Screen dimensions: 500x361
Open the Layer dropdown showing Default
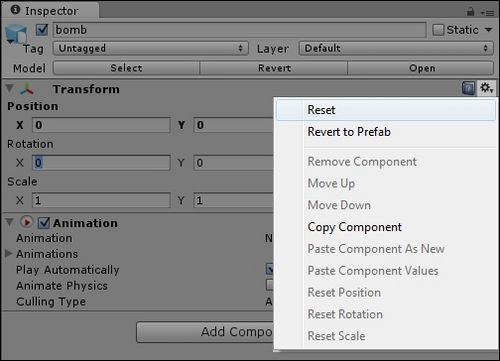(396, 48)
